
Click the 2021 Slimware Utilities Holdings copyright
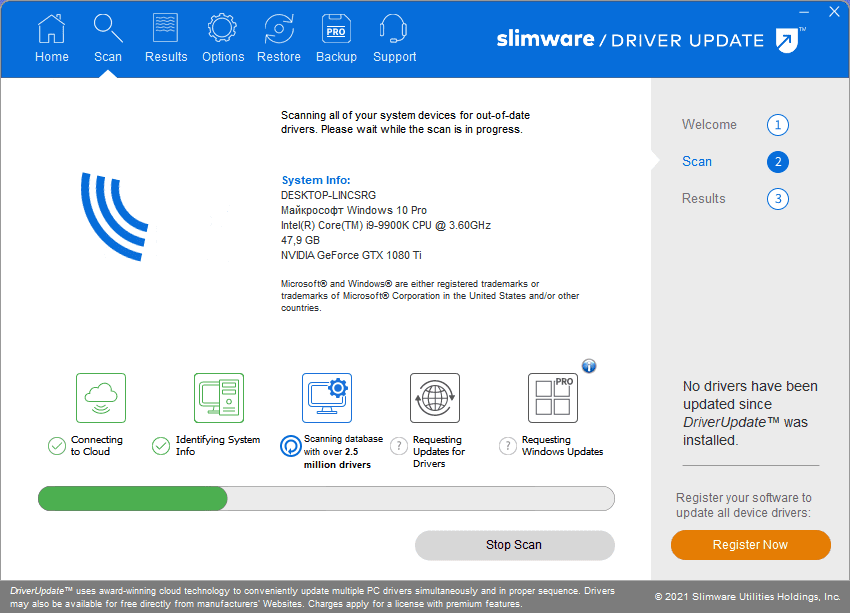point(747,597)
